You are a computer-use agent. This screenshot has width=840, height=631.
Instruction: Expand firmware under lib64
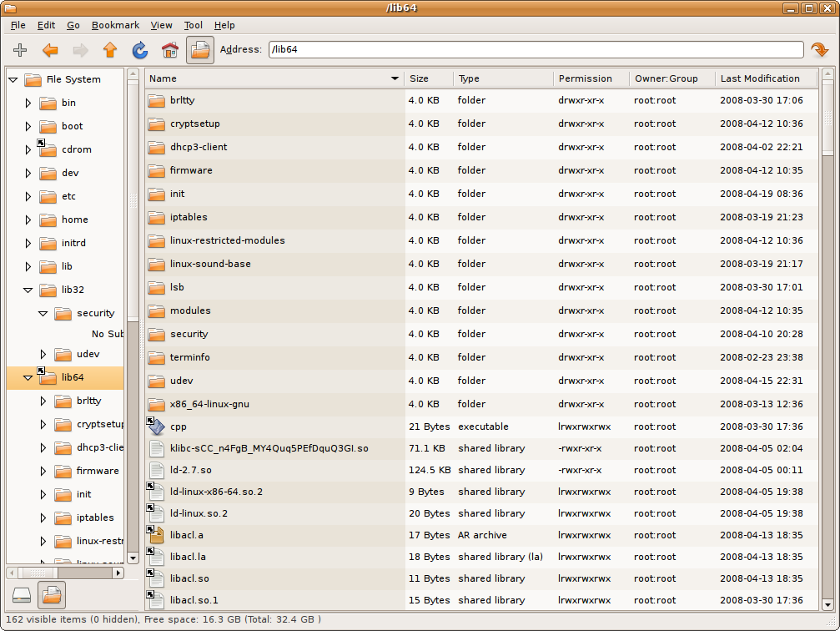(43, 471)
